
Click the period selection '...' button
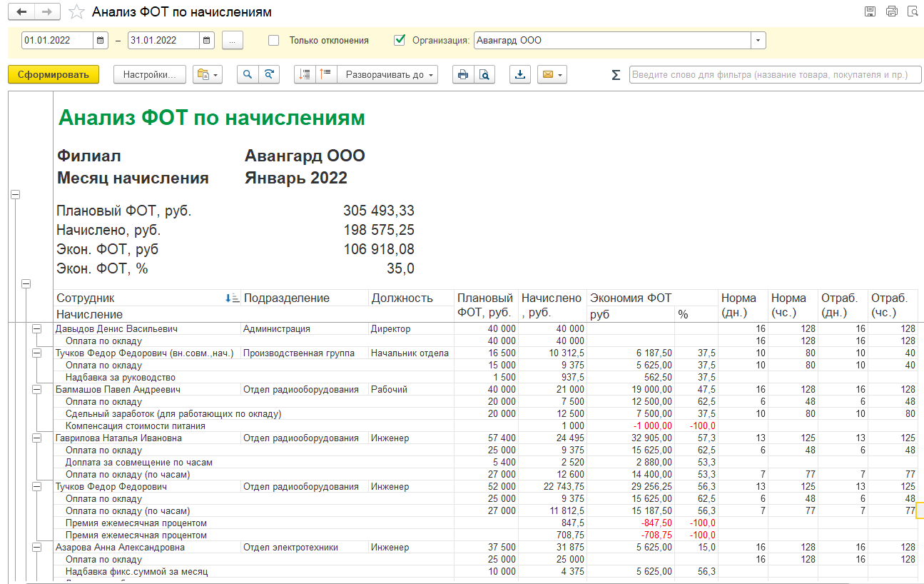tap(233, 41)
